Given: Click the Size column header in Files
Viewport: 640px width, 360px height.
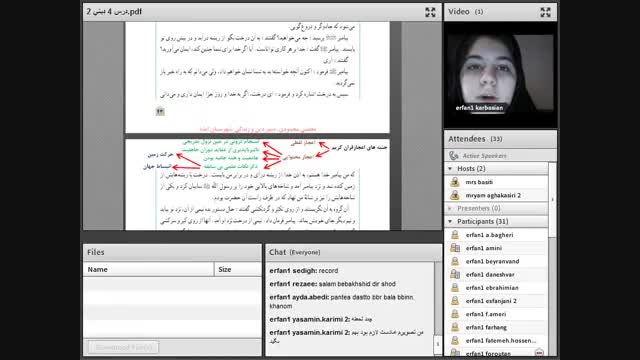Looking at the screenshot, I should [238, 269].
